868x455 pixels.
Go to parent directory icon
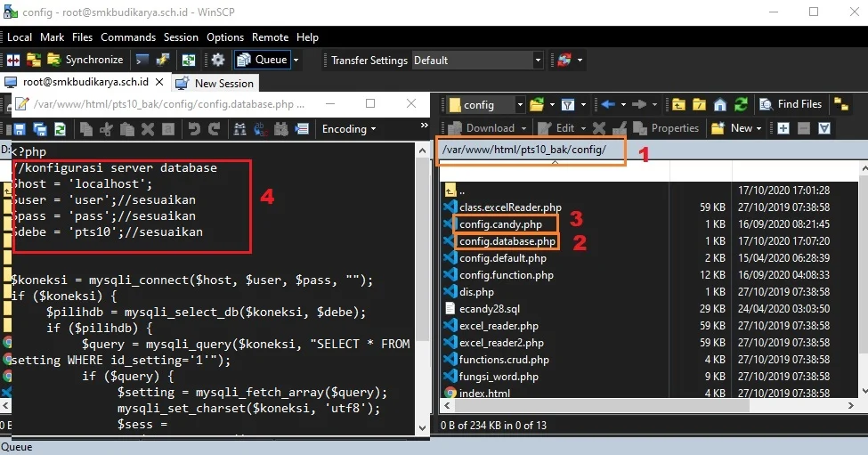[678, 104]
